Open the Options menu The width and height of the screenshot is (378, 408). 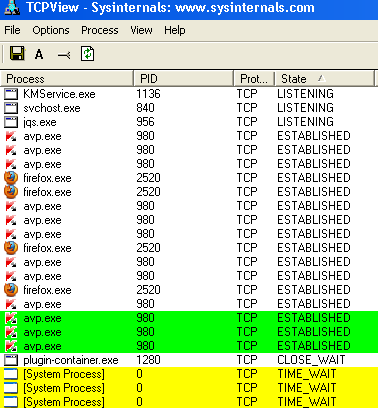(51, 30)
